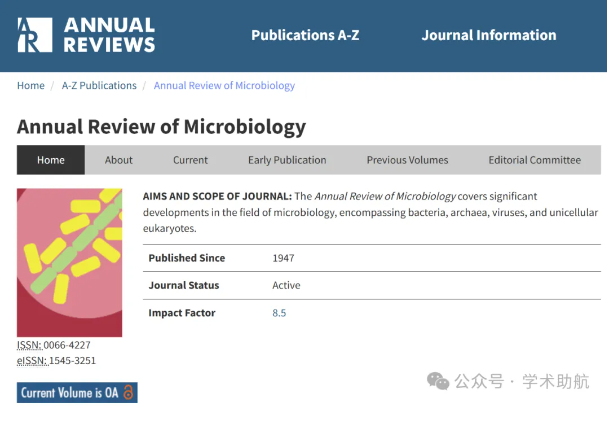Go to Home breadcrumb link
This screenshot has height=440, width=607.
[31, 85]
